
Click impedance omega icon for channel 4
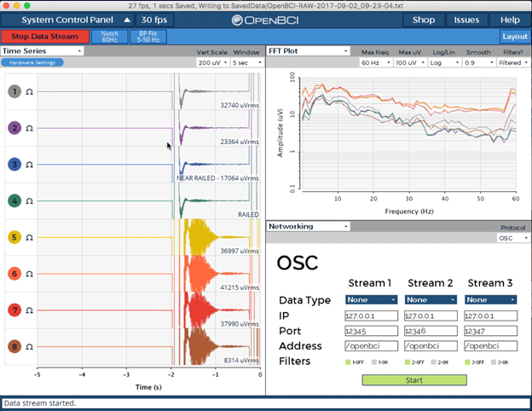30,201
